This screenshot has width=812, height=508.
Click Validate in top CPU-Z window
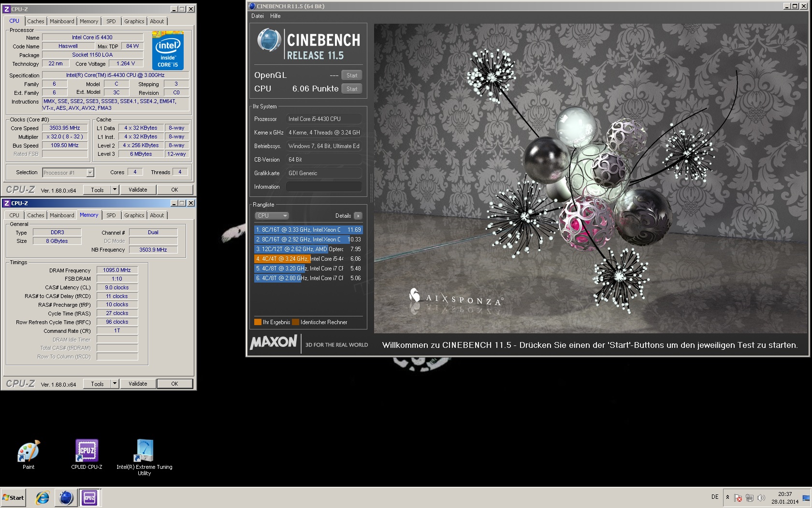(x=138, y=190)
